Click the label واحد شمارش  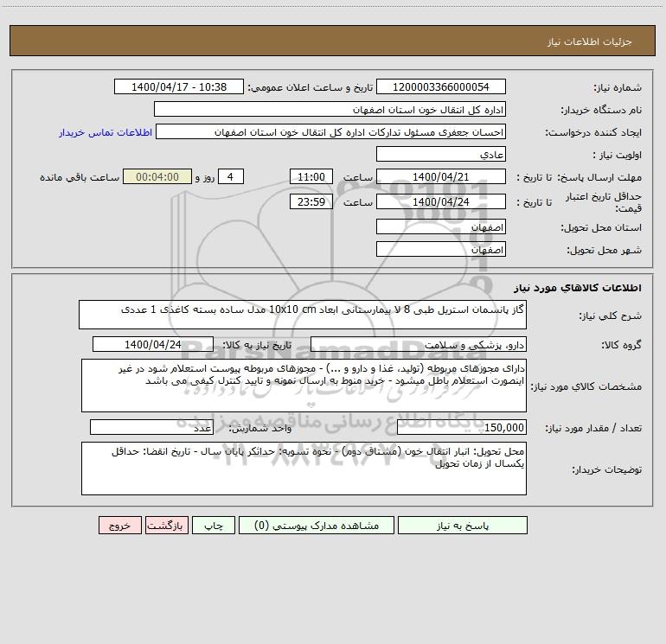[260, 429]
